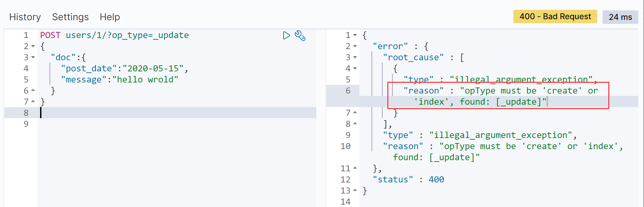Click the "error" key in response
644x207 pixels.
pyautogui.click(x=390, y=46)
